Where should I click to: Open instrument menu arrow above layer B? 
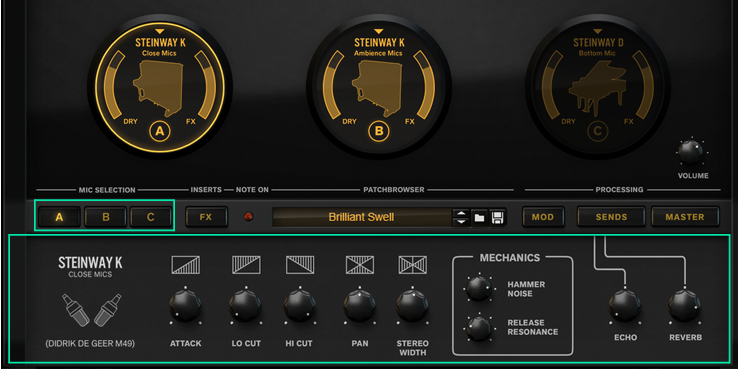click(x=379, y=32)
